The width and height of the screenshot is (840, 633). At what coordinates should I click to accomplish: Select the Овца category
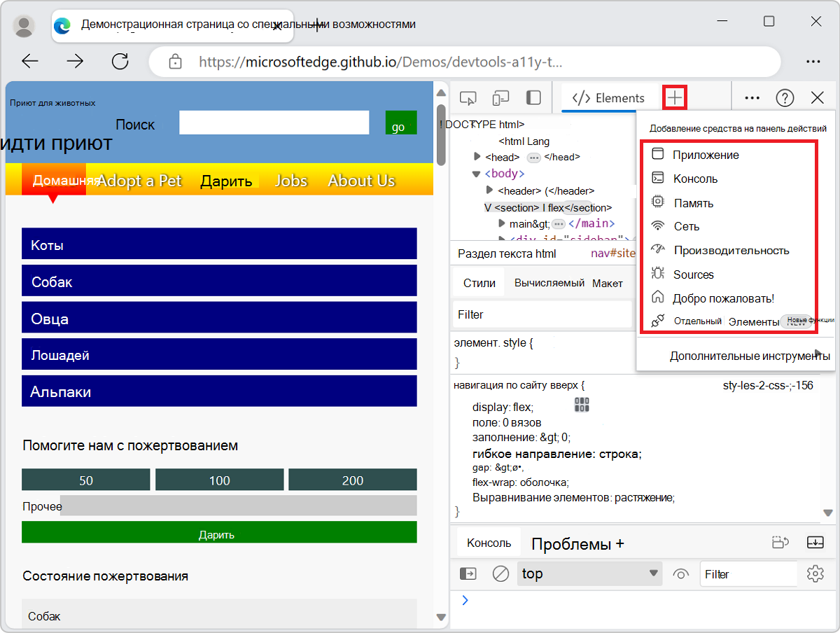[219, 318]
